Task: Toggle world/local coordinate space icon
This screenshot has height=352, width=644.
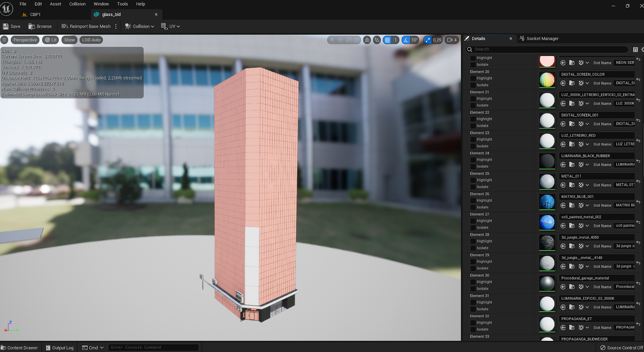Action: pos(367,40)
